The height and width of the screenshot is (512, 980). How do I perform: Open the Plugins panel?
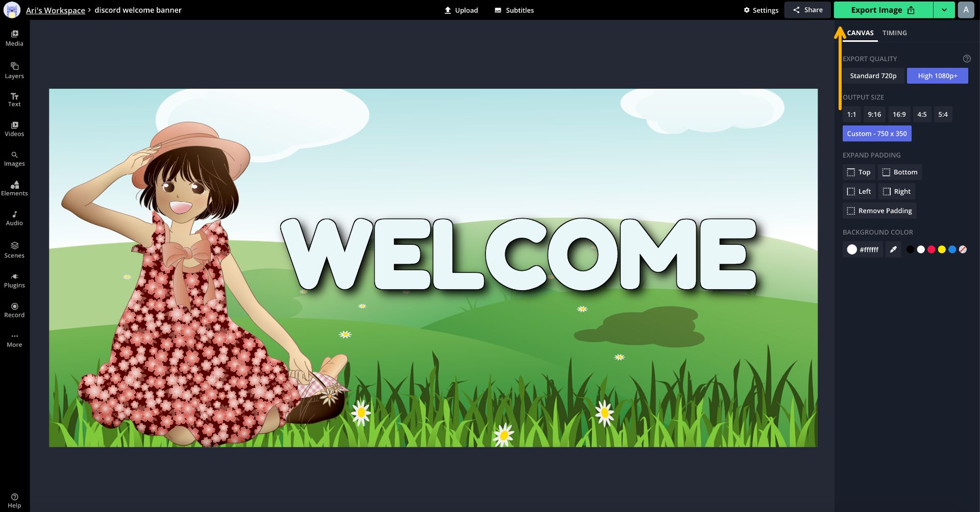(x=14, y=280)
